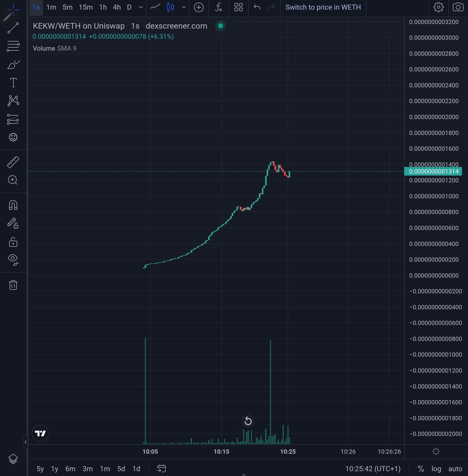
Task: Open the Fibonacci retracement tool
Action: [x=13, y=46]
